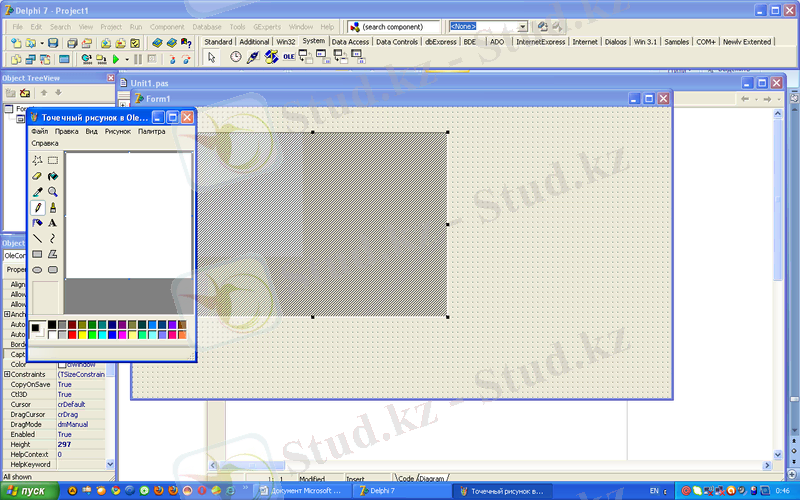Activate the Magnifier tool in Paint
800x500 pixels.
pos(53,192)
